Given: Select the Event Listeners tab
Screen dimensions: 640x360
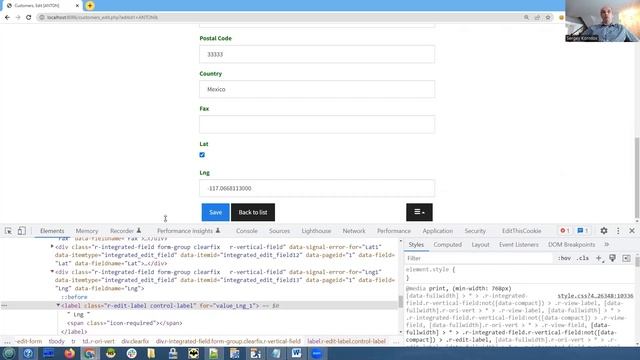Looking at the screenshot, I should [519, 244].
